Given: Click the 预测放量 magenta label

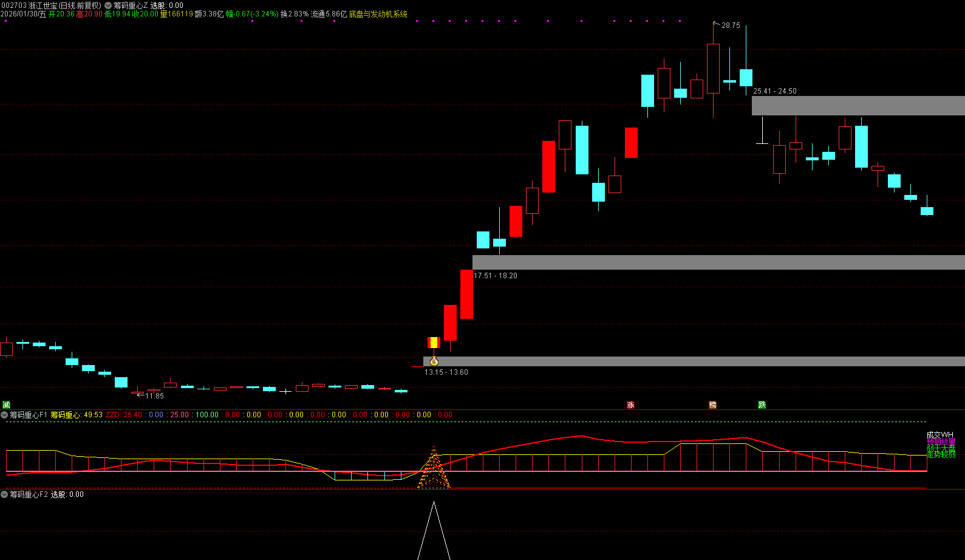Looking at the screenshot, I should pyautogui.click(x=941, y=442).
